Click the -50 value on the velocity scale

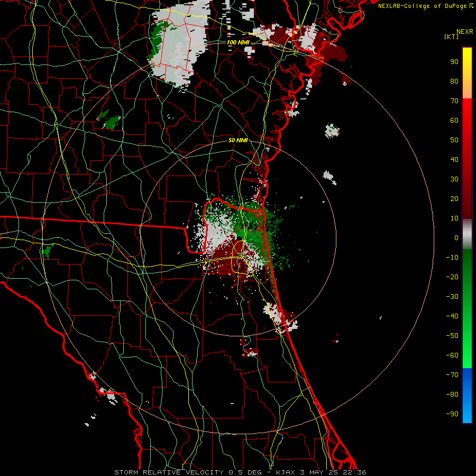(452, 336)
